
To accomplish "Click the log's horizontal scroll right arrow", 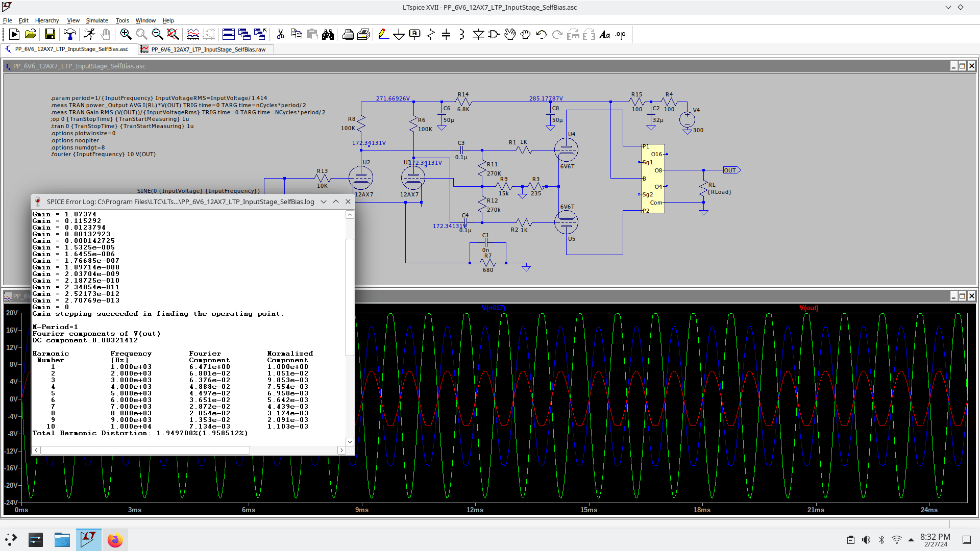I will [341, 450].
